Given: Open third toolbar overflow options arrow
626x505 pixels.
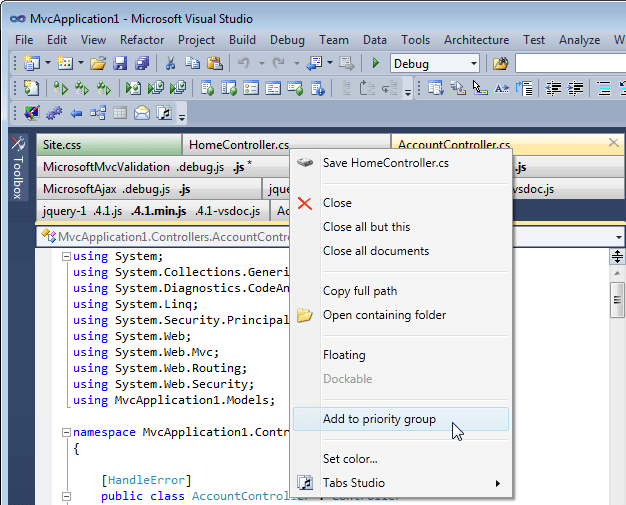Looking at the screenshot, I should [x=182, y=117].
